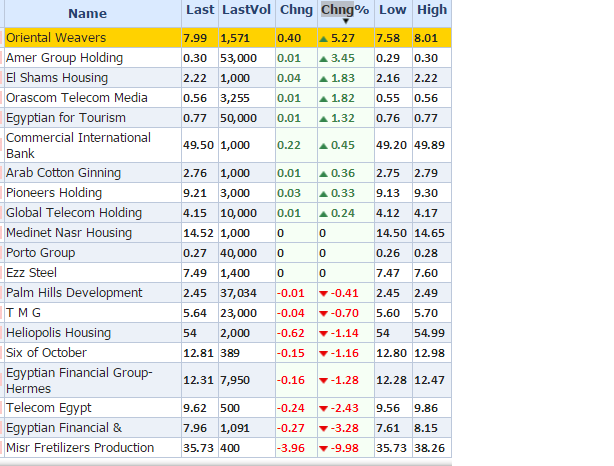Click low value 35.73 in Misr row

(x=392, y=448)
